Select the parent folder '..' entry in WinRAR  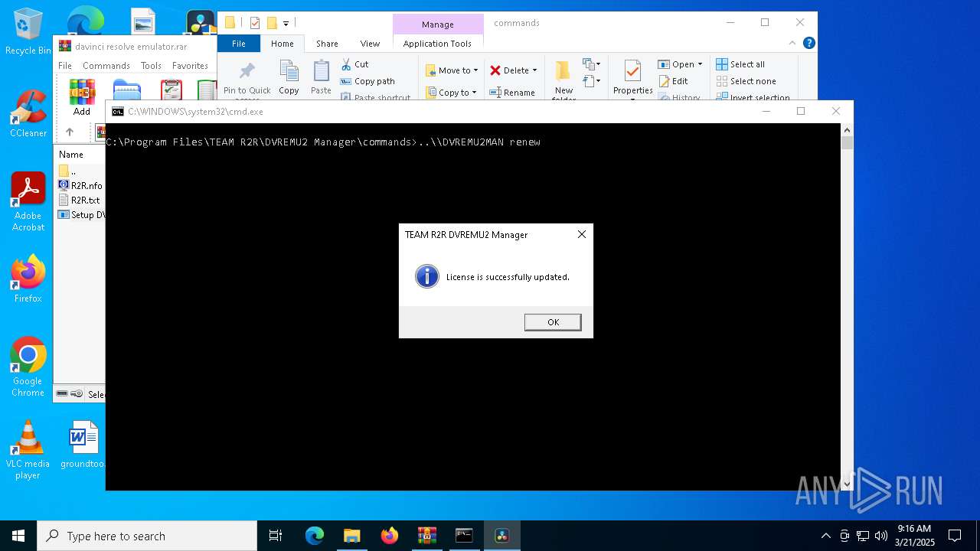point(68,171)
